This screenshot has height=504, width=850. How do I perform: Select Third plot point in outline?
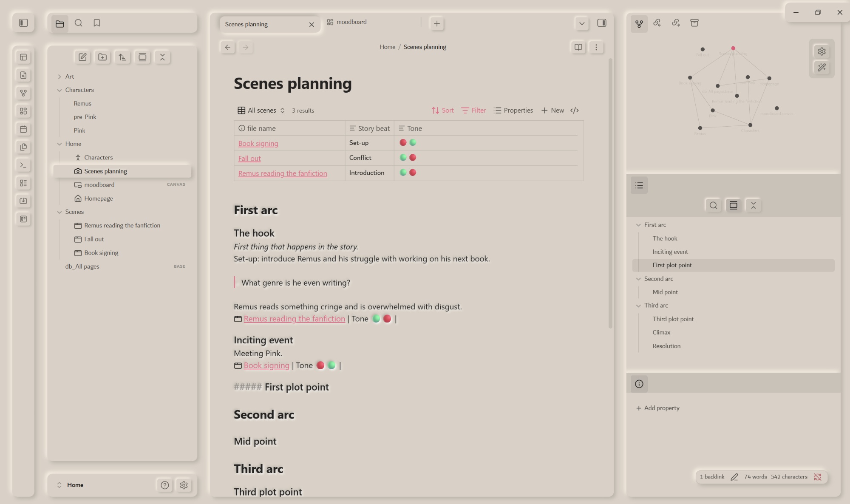click(673, 319)
